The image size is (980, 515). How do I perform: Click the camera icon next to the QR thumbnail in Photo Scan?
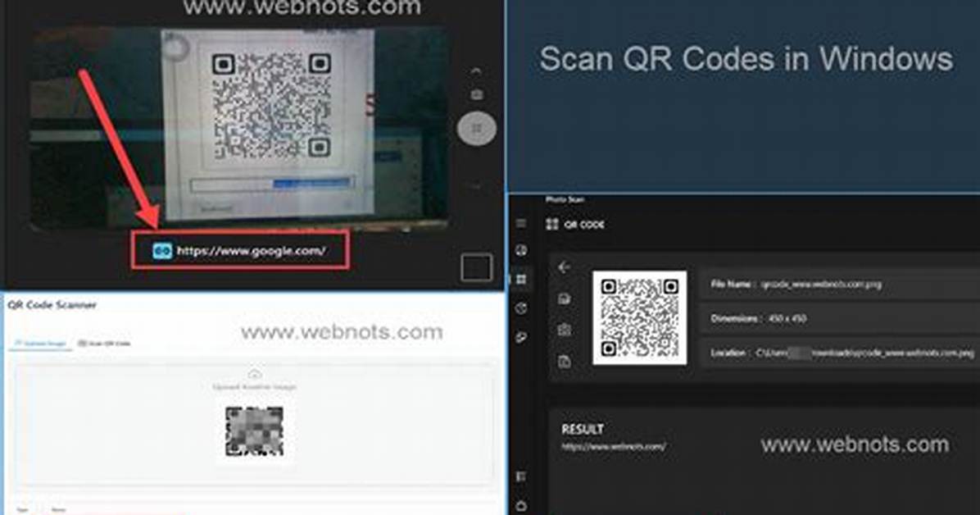point(564,330)
